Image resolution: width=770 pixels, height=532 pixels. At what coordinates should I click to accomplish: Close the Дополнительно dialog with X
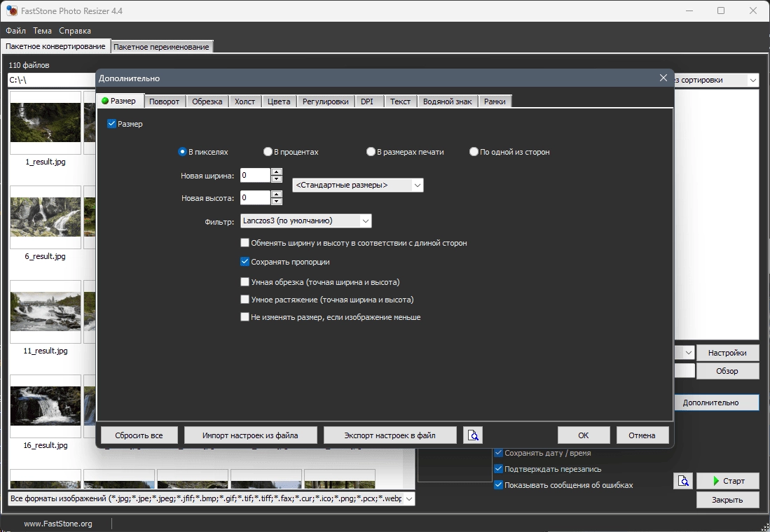[x=664, y=78]
